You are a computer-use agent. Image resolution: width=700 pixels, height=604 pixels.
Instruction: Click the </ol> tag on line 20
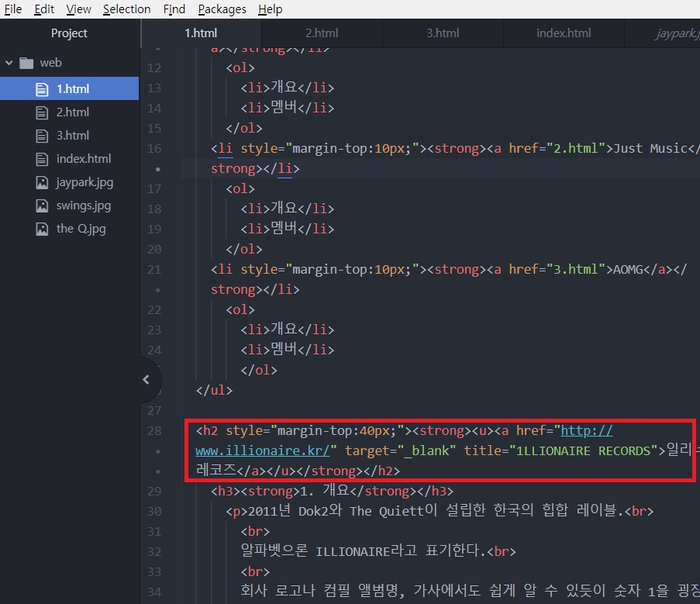coord(244,249)
